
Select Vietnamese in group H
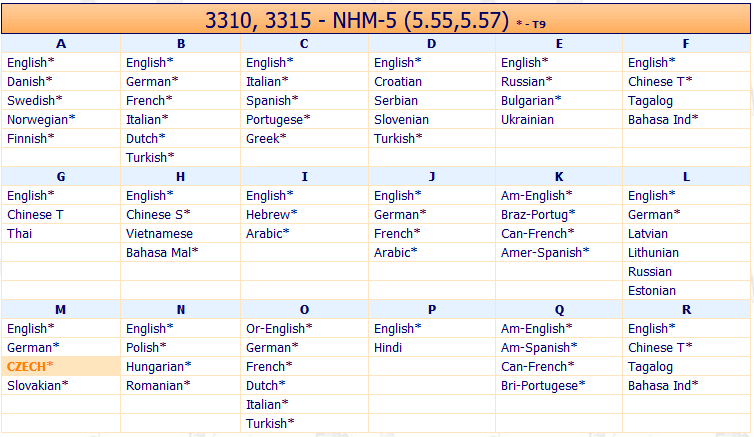[x=159, y=234]
